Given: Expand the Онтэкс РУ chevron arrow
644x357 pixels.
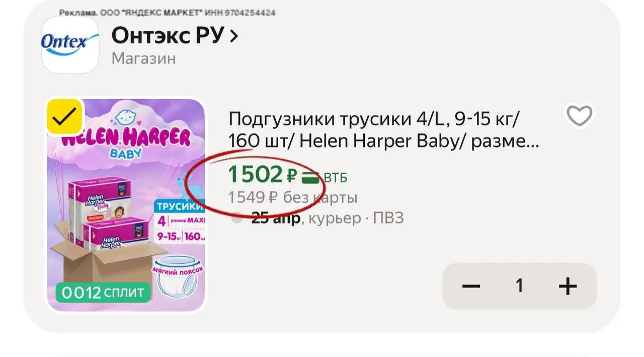Looking at the screenshot, I should [x=233, y=36].
